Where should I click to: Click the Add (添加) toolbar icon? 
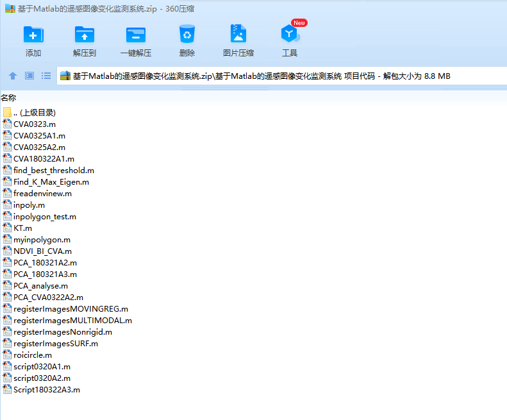(33, 35)
